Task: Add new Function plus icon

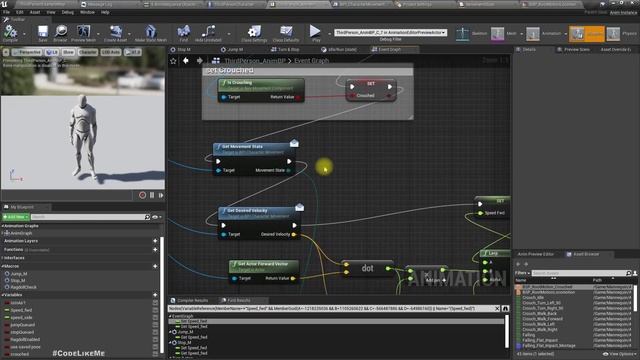Action: tap(155, 249)
